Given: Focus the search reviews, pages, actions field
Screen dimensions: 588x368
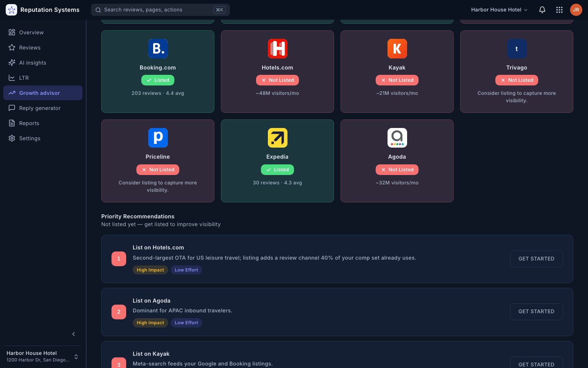Looking at the screenshot, I should coord(160,10).
